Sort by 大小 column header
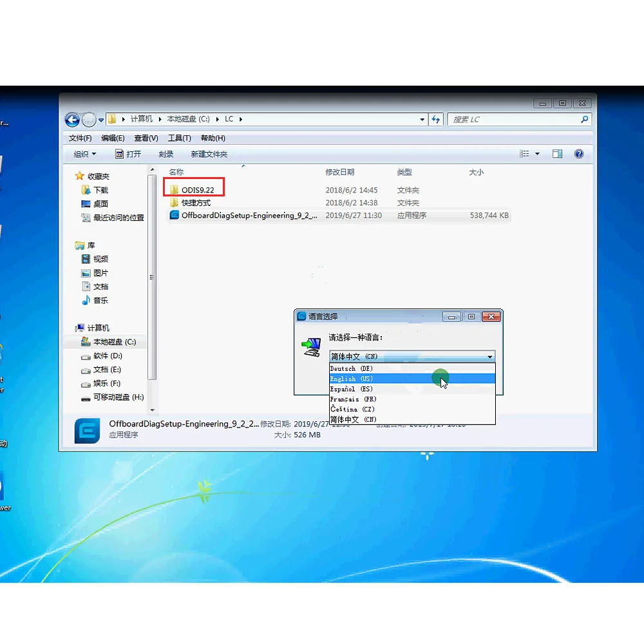 click(x=477, y=172)
